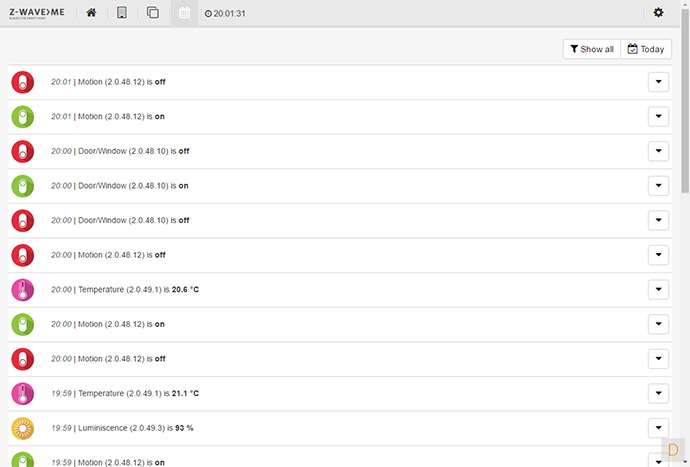The width and height of the screenshot is (690, 467).
Task: Expand dropdown for Temperature 20.6 °C event
Action: [x=658, y=290]
